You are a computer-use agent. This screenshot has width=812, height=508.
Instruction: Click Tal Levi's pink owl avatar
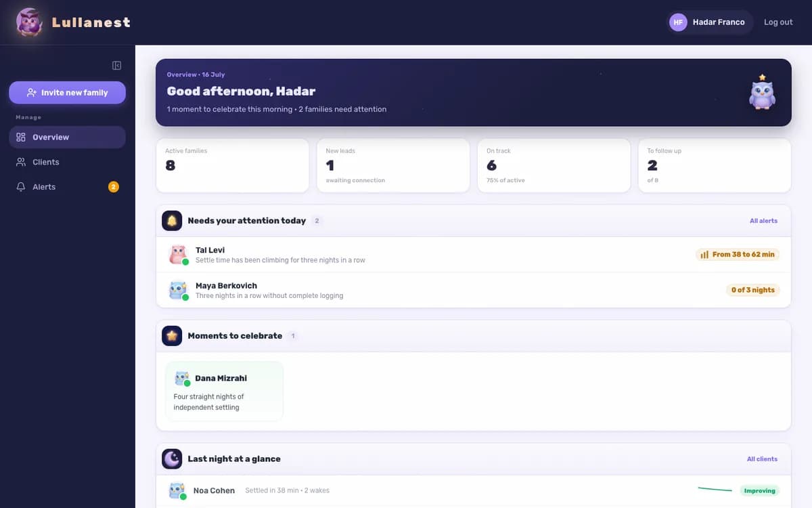click(177, 255)
